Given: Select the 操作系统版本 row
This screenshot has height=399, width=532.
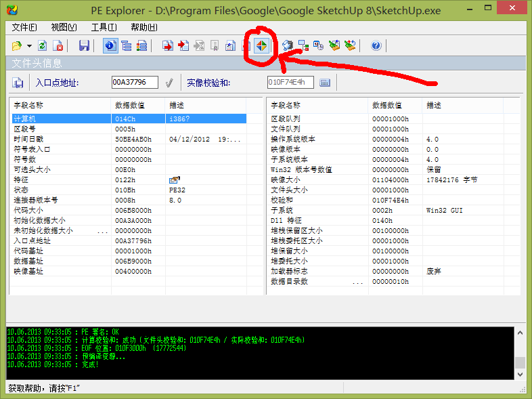Looking at the screenshot, I should coord(386,139).
